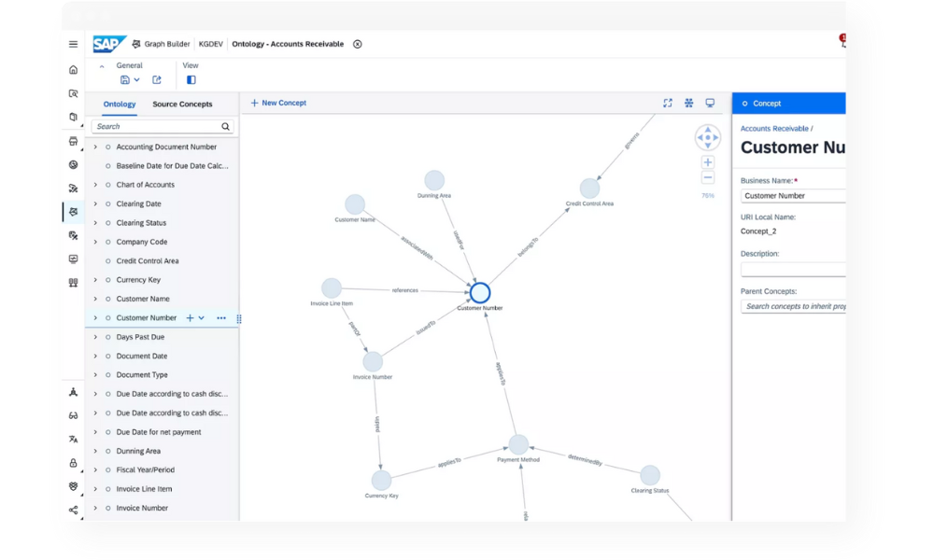The image size is (934, 560).
Task: Open the Save dropdown arrow
Action: pos(137,80)
